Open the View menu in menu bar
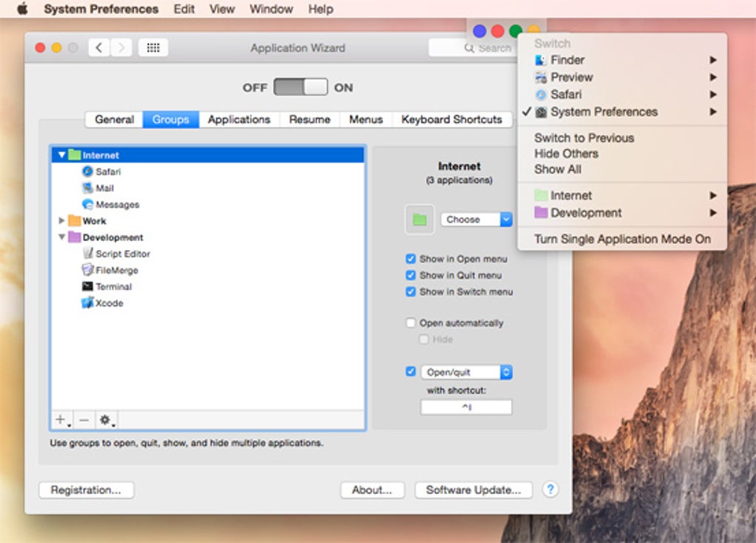Image resolution: width=756 pixels, height=543 pixels. coord(222,9)
